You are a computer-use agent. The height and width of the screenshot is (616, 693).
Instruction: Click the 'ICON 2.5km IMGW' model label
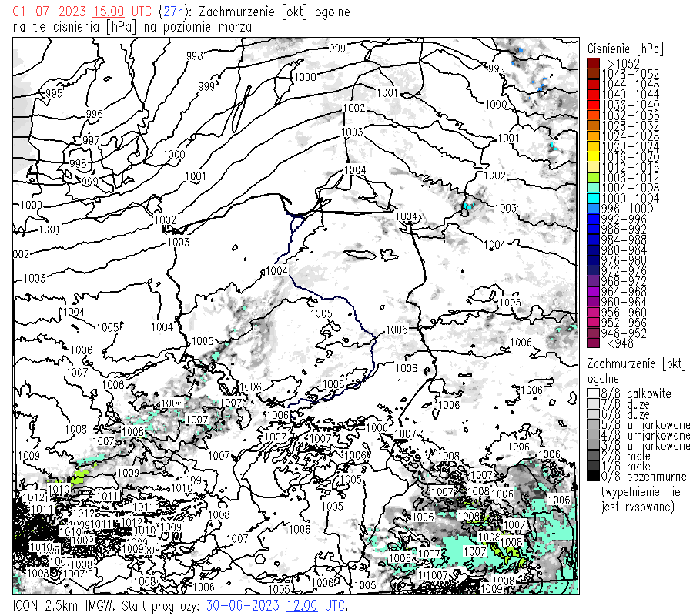tap(64, 605)
